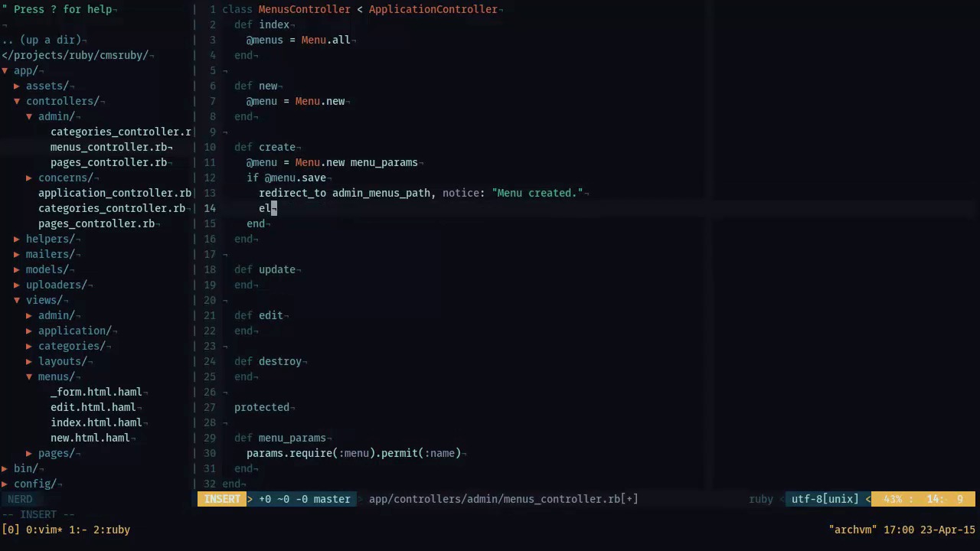
Task: Go to '.. (up a dir)' entry
Action: (41, 40)
